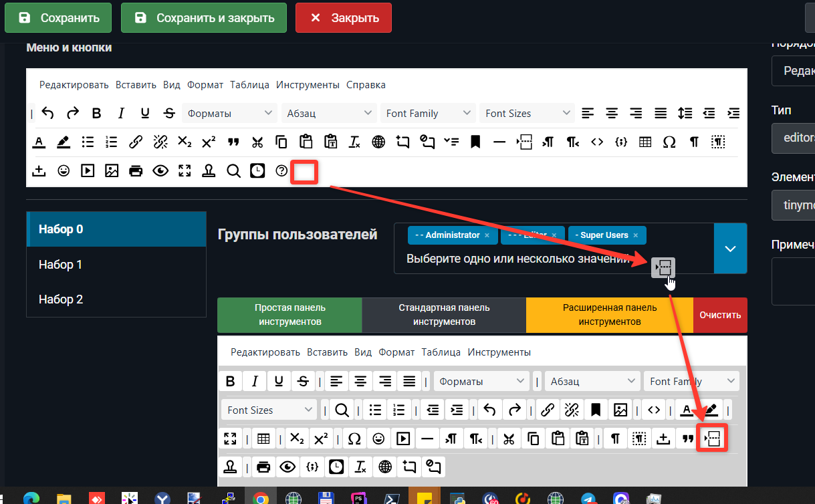Viewport: 815px width, 504px height.
Task: Click the text color 'A' icon in the Набор 0 toolbar
Action: click(x=687, y=410)
